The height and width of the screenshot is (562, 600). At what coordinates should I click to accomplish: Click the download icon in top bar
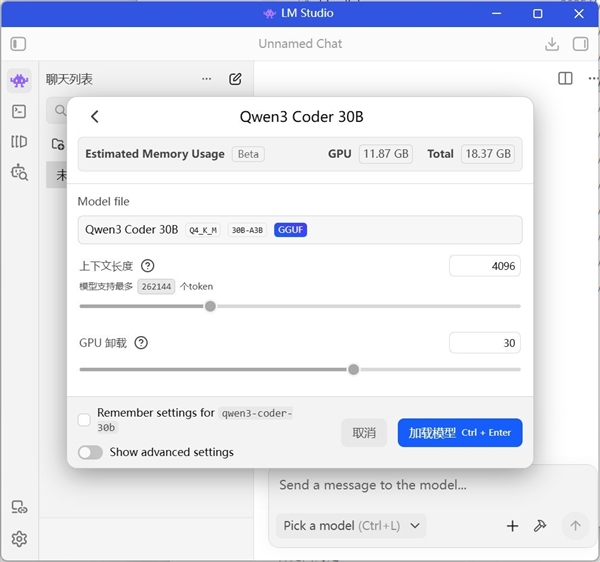coord(551,44)
